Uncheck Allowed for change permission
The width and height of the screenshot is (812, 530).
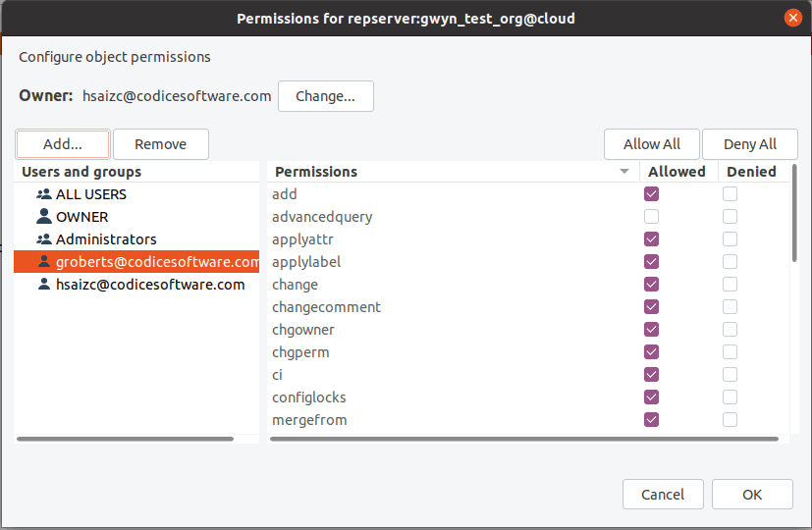point(651,285)
